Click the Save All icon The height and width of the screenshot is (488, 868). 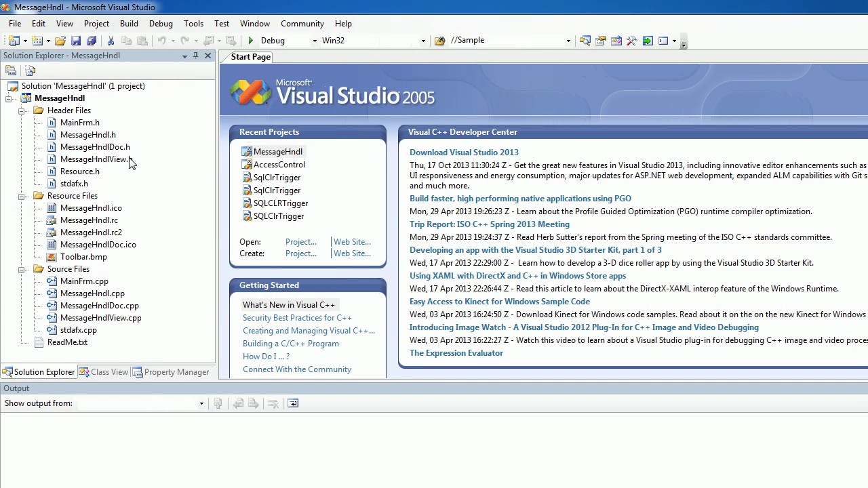92,41
